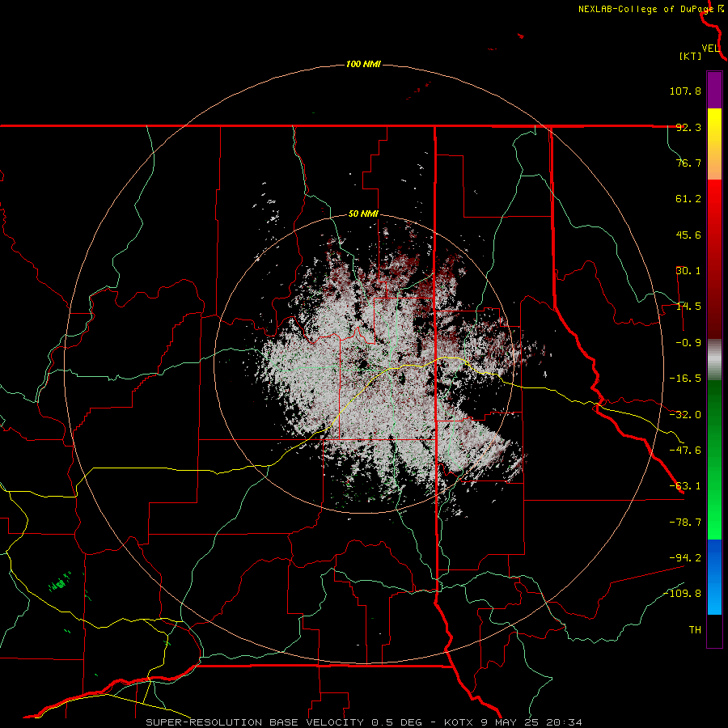Select the -94.2 value on velocity scale
728x728 pixels.
click(685, 557)
